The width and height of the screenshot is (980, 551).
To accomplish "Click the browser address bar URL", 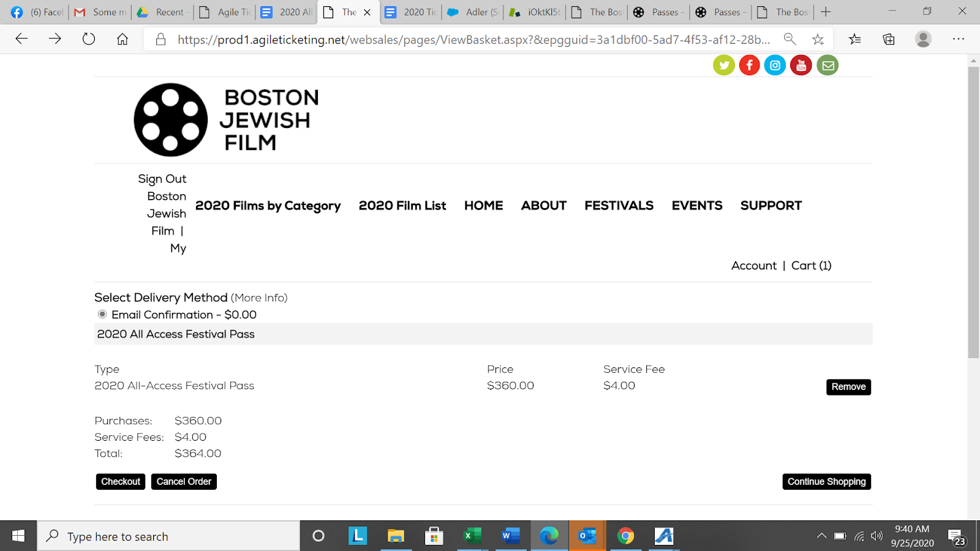I will point(473,39).
